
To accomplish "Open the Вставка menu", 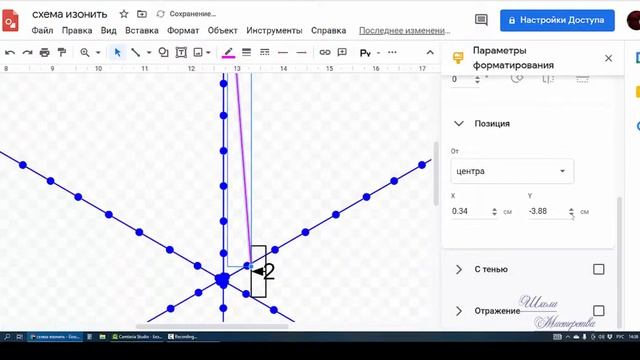I will click(142, 31).
